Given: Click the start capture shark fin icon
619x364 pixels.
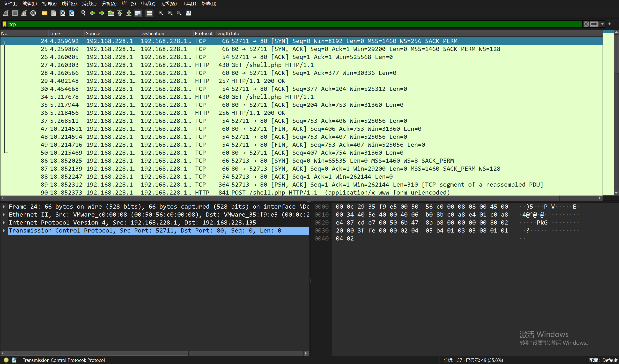Looking at the screenshot, I should point(6,13).
